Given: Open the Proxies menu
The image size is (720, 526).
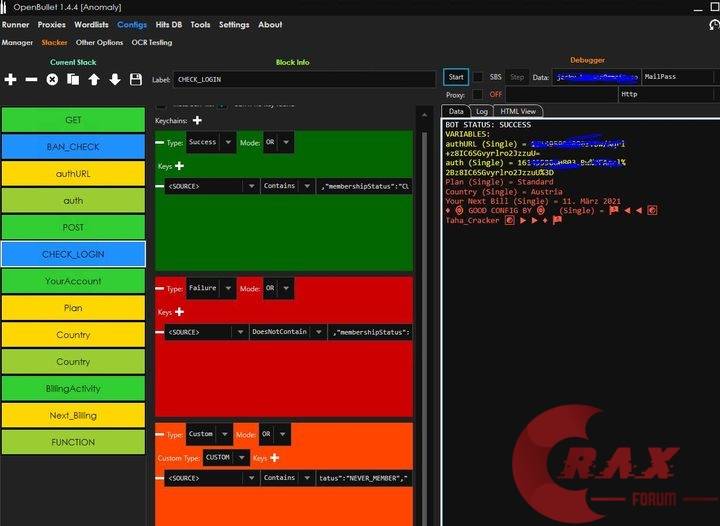Looking at the screenshot, I should tap(51, 25).
